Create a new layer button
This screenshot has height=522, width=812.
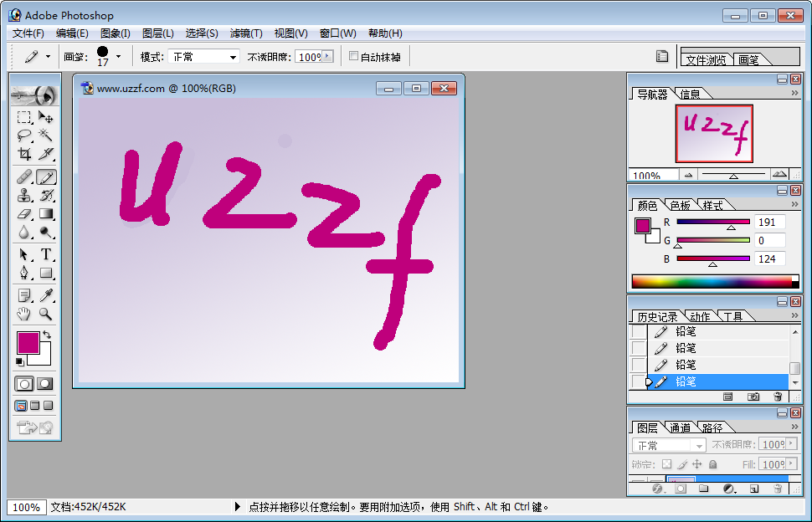click(x=754, y=489)
